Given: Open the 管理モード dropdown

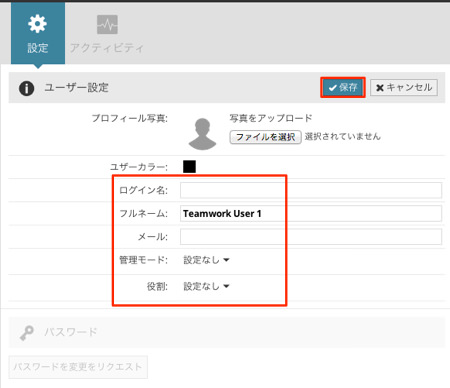Looking at the screenshot, I should (206, 260).
